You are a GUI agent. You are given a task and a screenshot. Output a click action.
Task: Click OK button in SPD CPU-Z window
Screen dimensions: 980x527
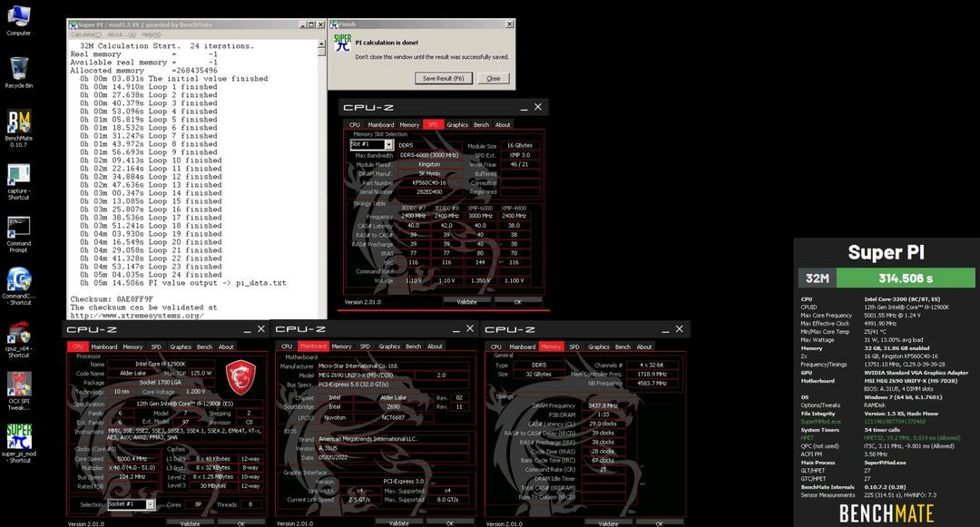[517, 301]
